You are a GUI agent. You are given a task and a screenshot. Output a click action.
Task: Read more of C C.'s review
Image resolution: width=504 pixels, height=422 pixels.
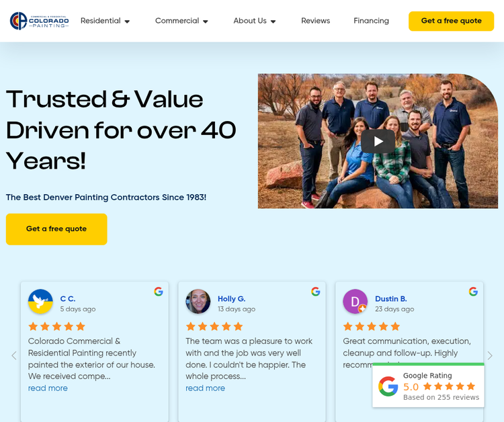[x=48, y=388]
